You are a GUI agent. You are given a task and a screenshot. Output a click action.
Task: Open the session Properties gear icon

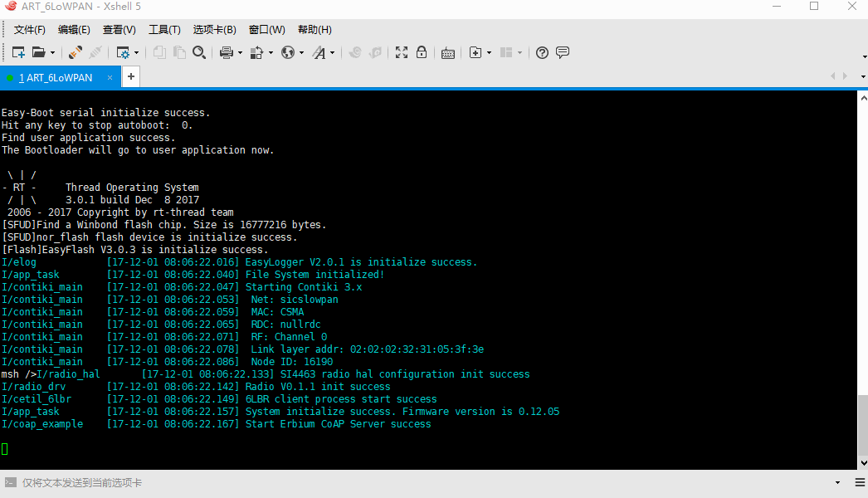coord(123,52)
